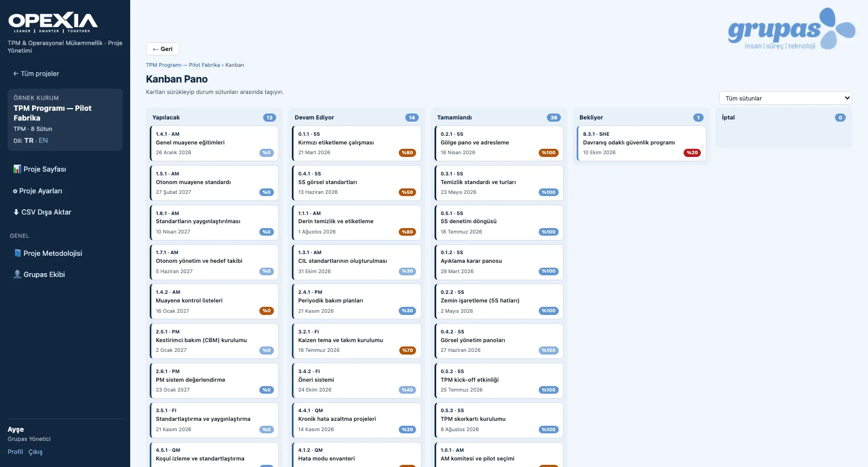Open the Davranış odaklı güvenlik programı card
Screen dimensions: 868x467
pyautogui.click(x=641, y=143)
